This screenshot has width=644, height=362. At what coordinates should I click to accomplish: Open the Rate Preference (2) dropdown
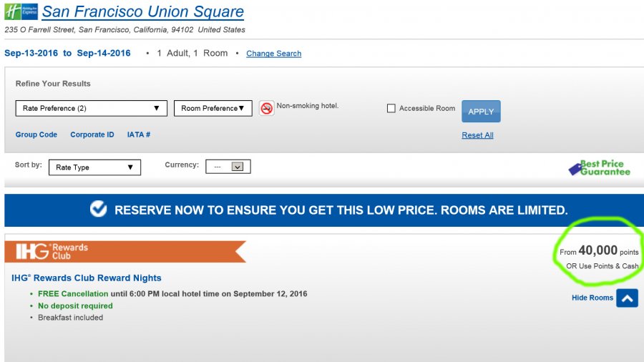coord(91,109)
